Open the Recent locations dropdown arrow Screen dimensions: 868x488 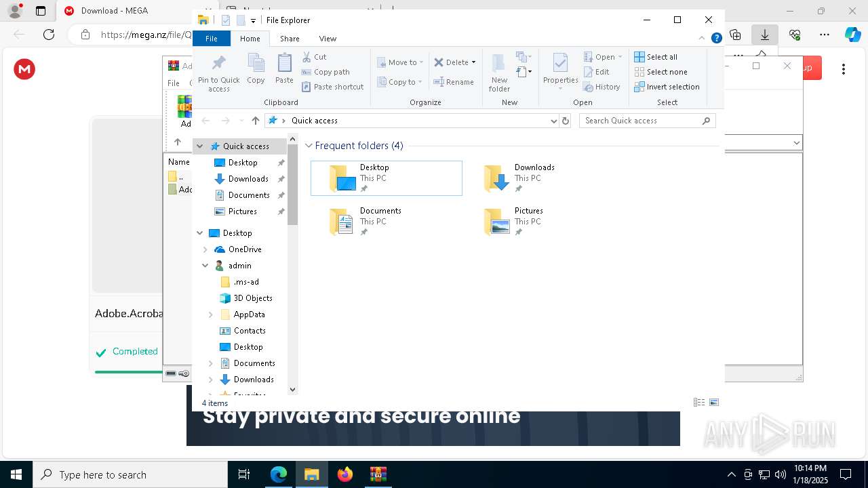coord(241,121)
